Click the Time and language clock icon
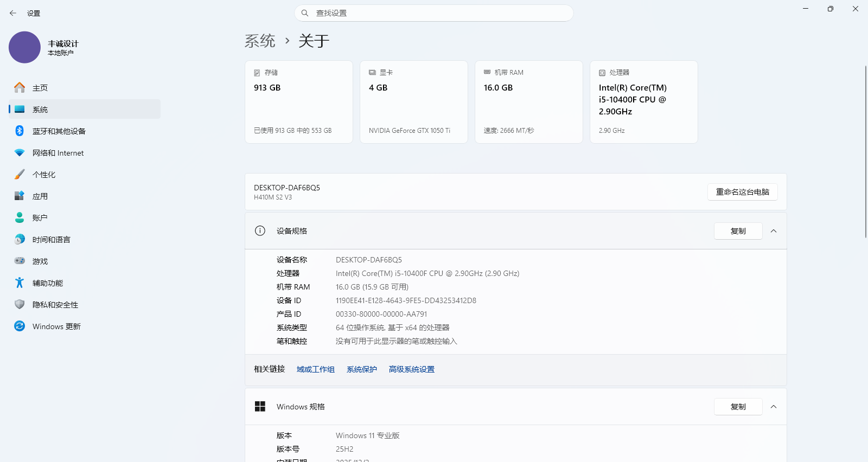The width and height of the screenshot is (868, 462). pyautogui.click(x=20, y=239)
